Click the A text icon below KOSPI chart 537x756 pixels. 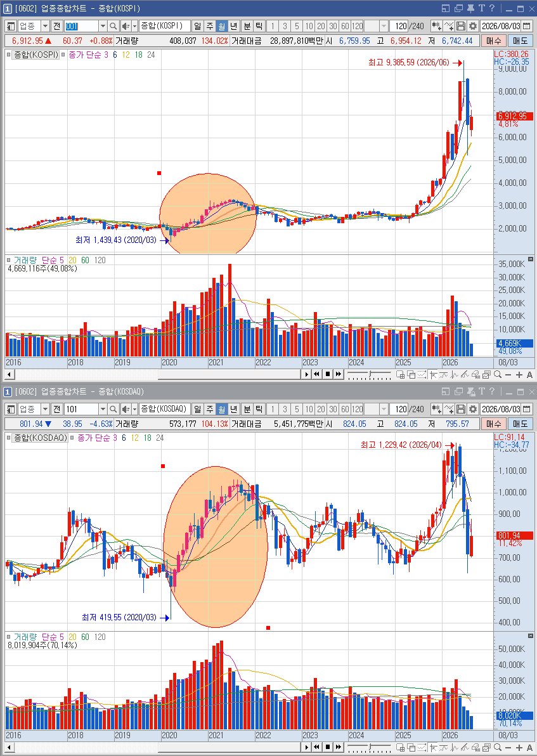click(x=530, y=375)
